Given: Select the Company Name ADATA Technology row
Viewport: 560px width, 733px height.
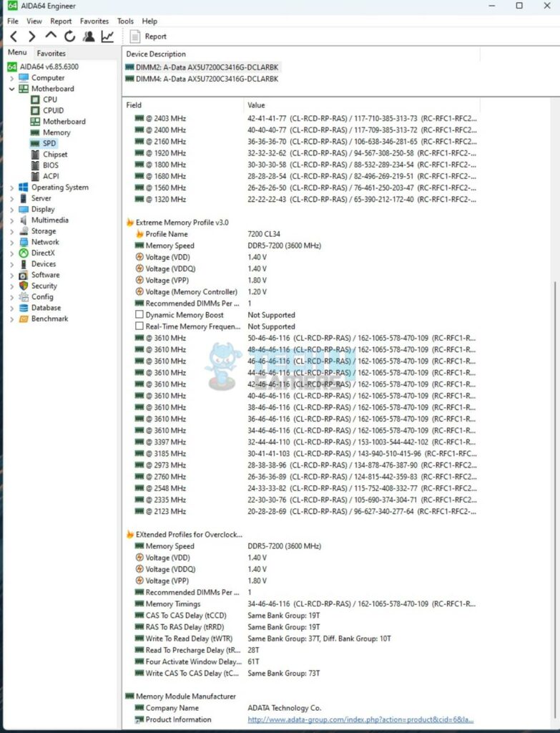Looking at the screenshot, I should coord(301,708).
